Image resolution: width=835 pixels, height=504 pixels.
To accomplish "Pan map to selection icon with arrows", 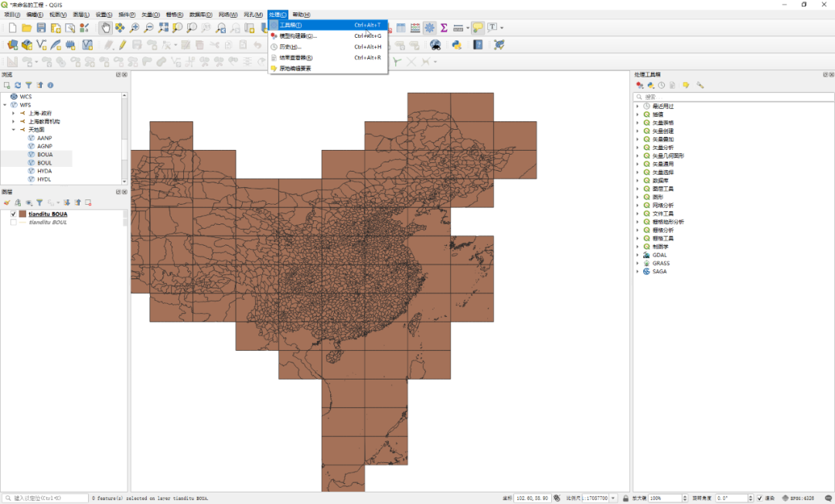I will click(120, 28).
